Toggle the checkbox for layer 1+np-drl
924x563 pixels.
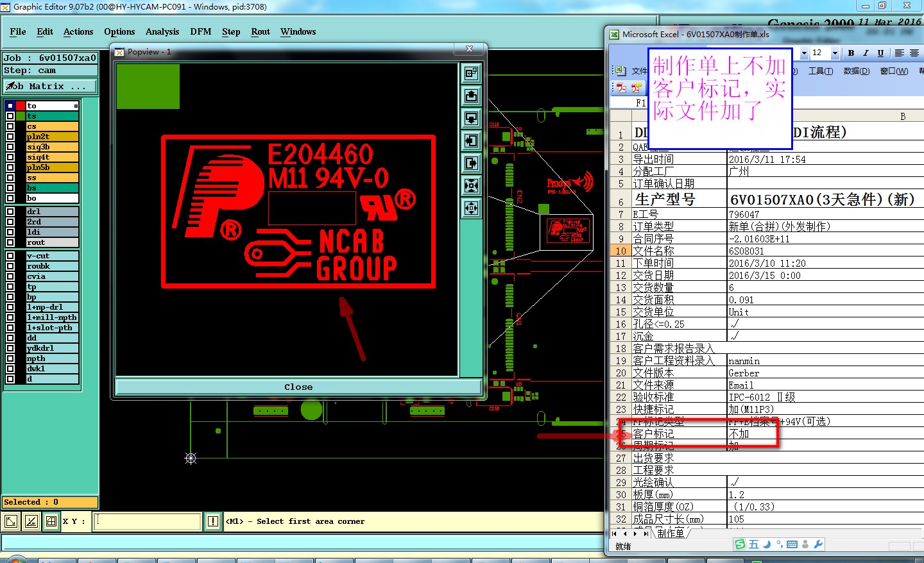pos(10,307)
